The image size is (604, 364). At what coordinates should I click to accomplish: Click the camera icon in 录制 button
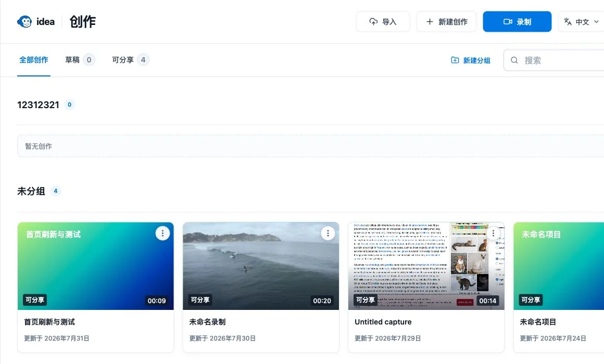point(508,22)
